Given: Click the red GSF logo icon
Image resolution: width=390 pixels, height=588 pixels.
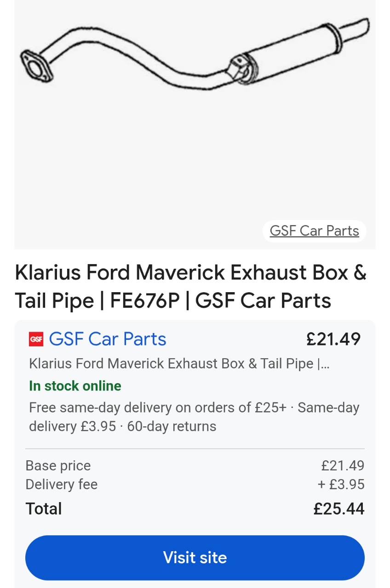Looking at the screenshot, I should click(x=36, y=339).
